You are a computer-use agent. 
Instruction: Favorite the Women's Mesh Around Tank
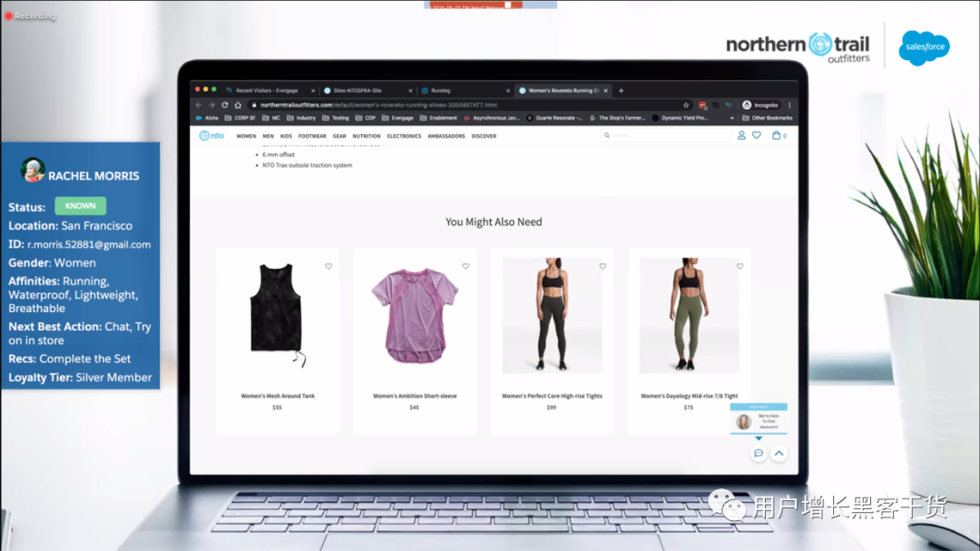point(328,267)
